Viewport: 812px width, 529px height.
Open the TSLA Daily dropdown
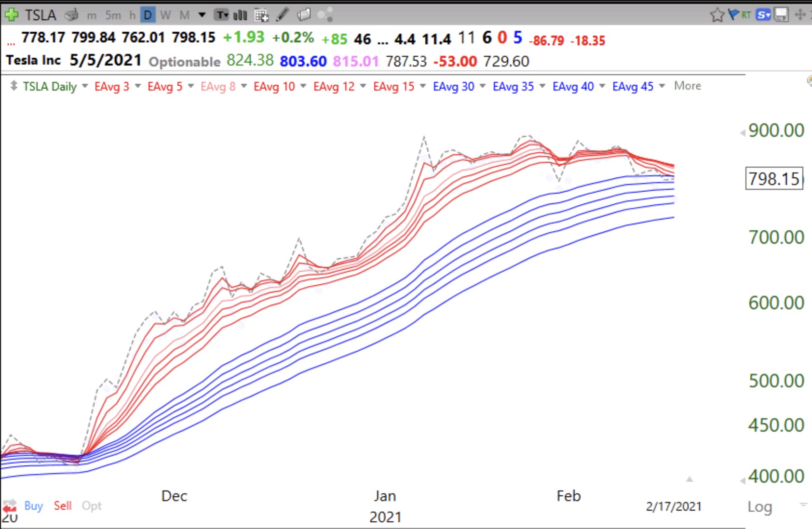[85, 86]
